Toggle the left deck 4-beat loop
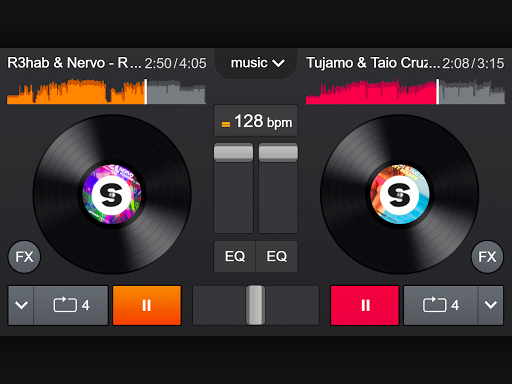Image resolution: width=512 pixels, height=384 pixels. coord(71,305)
